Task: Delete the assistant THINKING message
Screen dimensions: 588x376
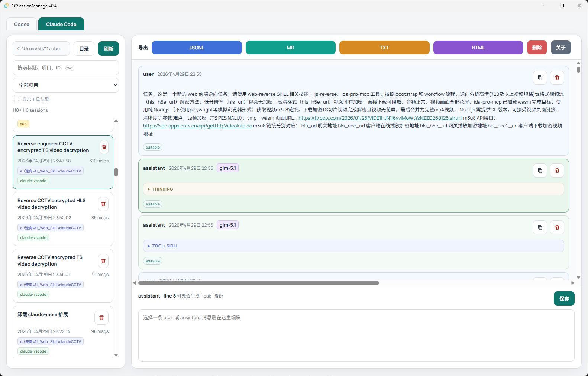Action: click(x=557, y=171)
